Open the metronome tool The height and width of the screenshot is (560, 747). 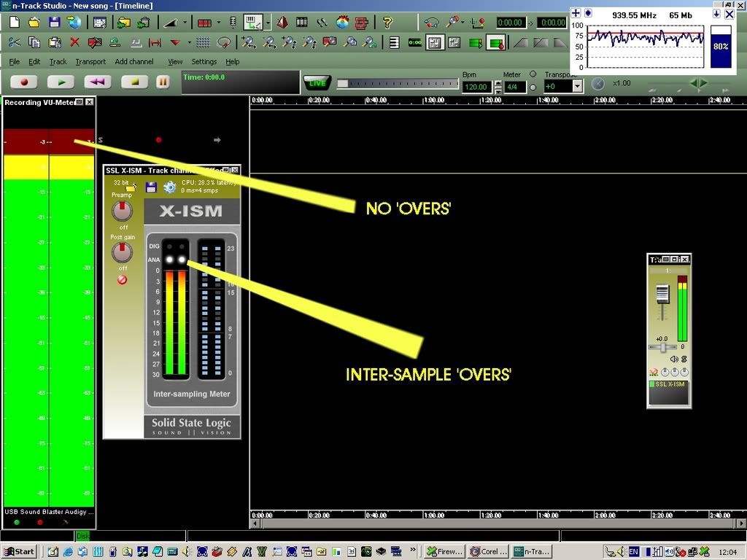pyautogui.click(x=282, y=23)
